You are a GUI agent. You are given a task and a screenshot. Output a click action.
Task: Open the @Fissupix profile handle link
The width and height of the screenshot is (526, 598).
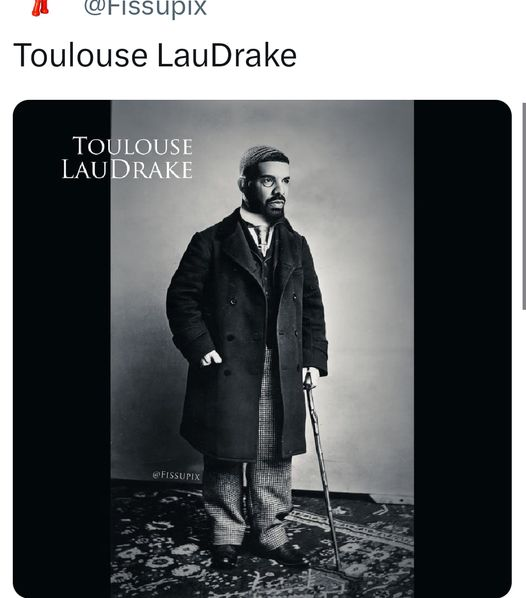pos(145,8)
